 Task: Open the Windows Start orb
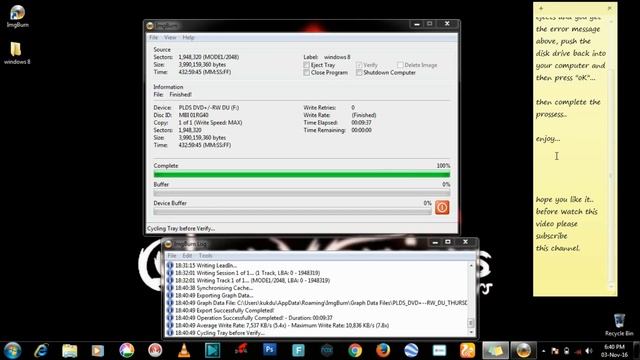pyautogui.click(x=13, y=351)
